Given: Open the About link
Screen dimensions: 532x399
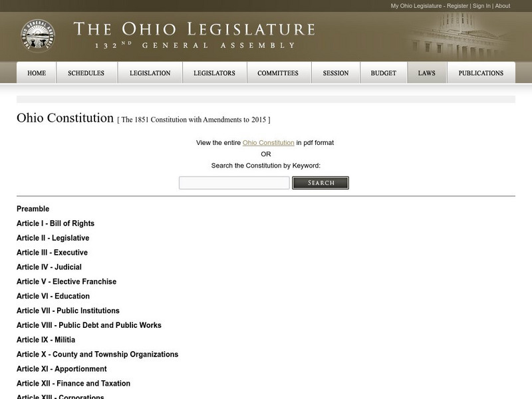Looking at the screenshot, I should (503, 6).
